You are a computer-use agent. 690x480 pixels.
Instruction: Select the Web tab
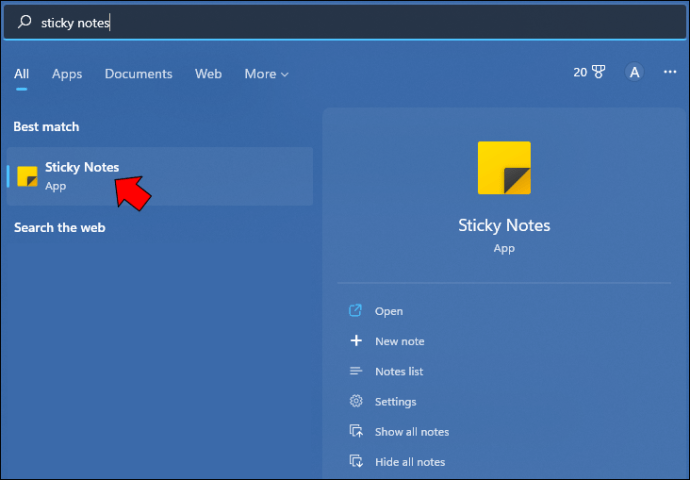click(x=208, y=74)
